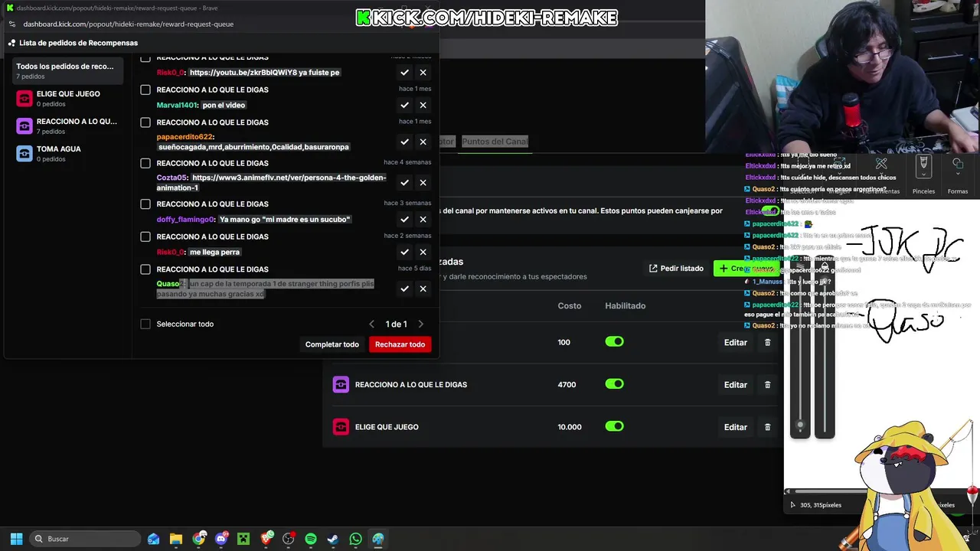Delete the REACCIONO A LO QUE LE DIGAS reward

click(x=767, y=385)
